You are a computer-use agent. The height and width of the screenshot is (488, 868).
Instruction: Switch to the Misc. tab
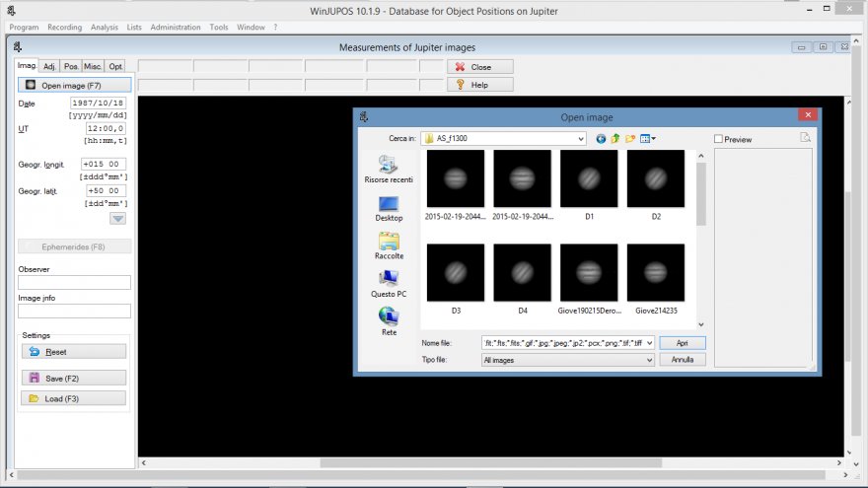coord(93,66)
